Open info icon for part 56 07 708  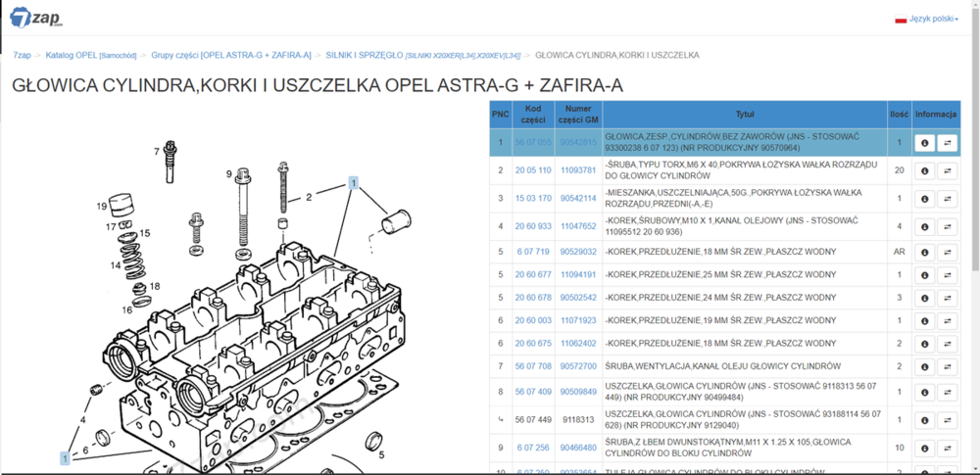click(923, 366)
